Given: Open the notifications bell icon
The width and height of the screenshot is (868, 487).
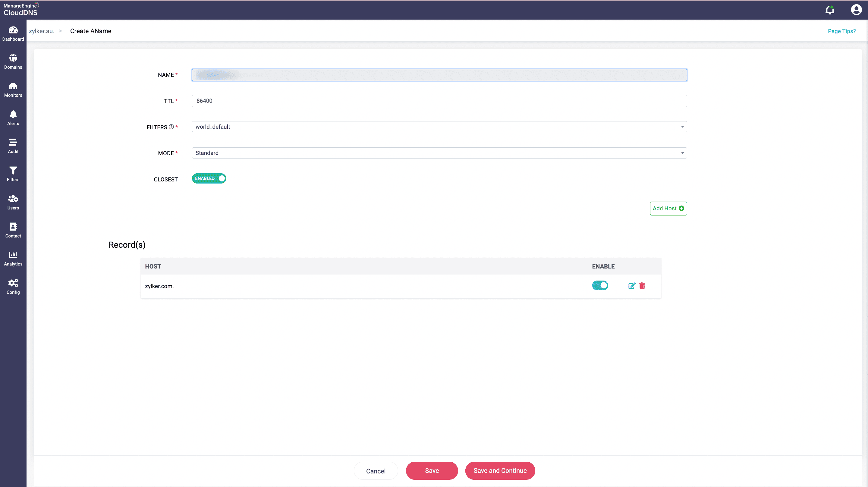Looking at the screenshot, I should (830, 10).
